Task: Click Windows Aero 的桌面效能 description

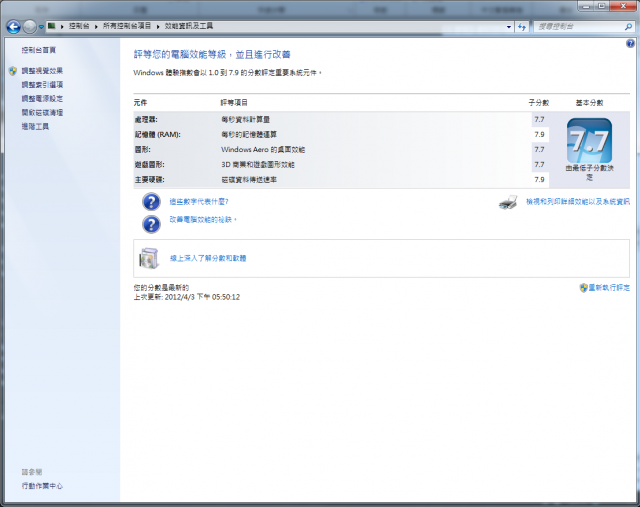Action: 263,150
